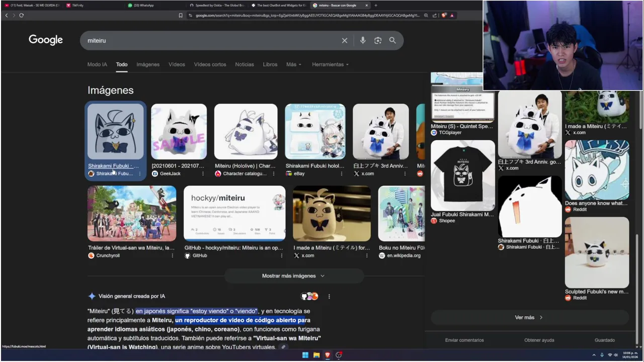Image resolution: width=644 pixels, height=362 pixels.
Task: Click the taskbar clock and date
Action: tap(629, 355)
